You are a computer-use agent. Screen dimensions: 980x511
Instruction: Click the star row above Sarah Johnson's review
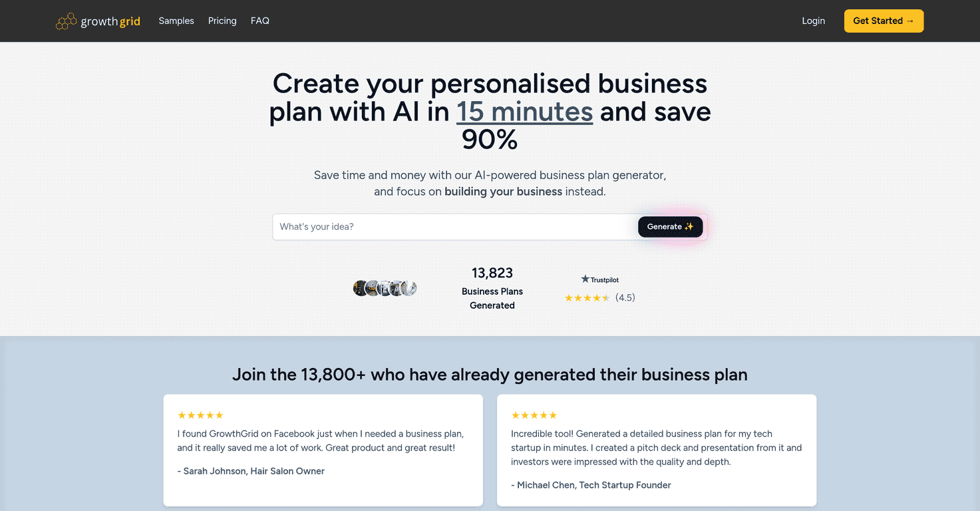pyautogui.click(x=200, y=415)
